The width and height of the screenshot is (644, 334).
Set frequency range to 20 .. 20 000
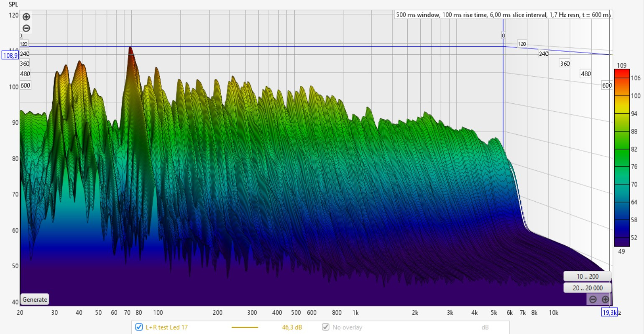(587, 288)
